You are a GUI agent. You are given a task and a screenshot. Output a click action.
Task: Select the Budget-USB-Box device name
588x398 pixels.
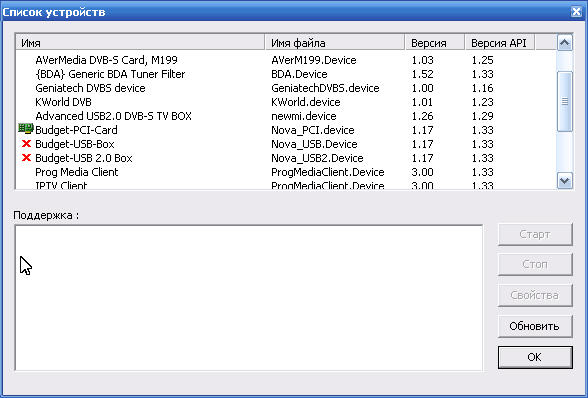(75, 144)
